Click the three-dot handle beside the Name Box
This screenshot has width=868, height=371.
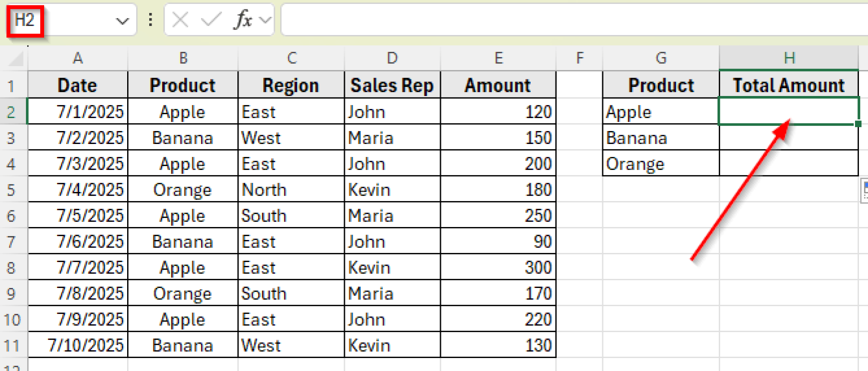click(150, 20)
